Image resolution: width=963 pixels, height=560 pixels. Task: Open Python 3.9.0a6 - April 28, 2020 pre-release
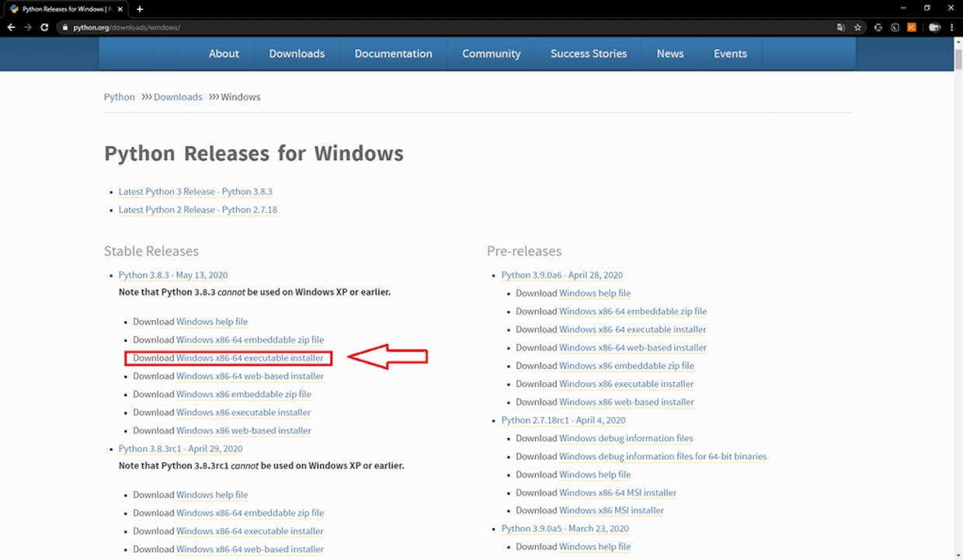(x=562, y=275)
